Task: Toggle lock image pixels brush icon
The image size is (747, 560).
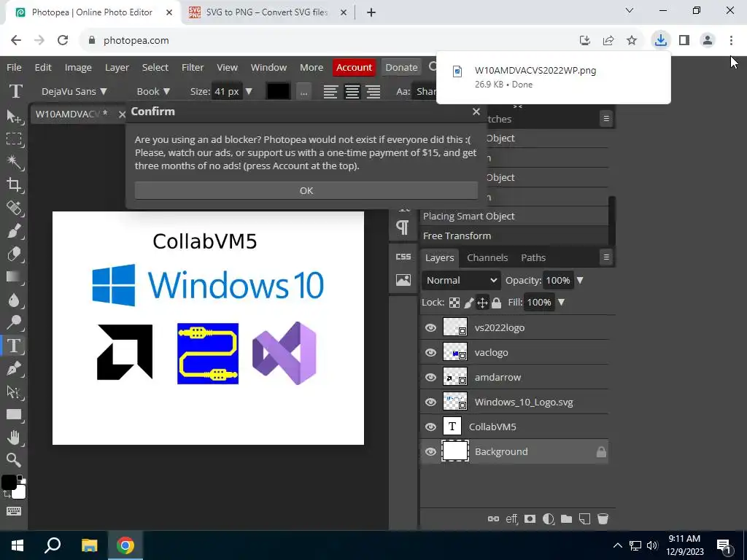Action: (x=469, y=303)
